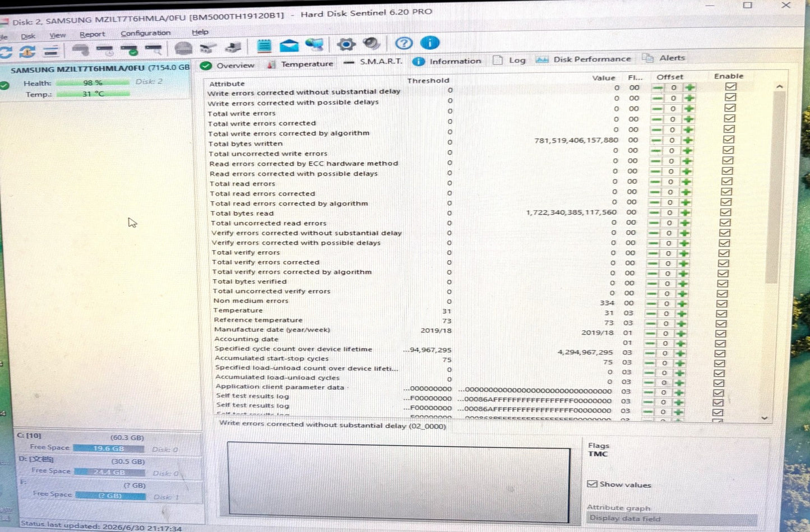Open the blue help question-mark icon
This screenshot has height=532, width=810.
pos(404,43)
